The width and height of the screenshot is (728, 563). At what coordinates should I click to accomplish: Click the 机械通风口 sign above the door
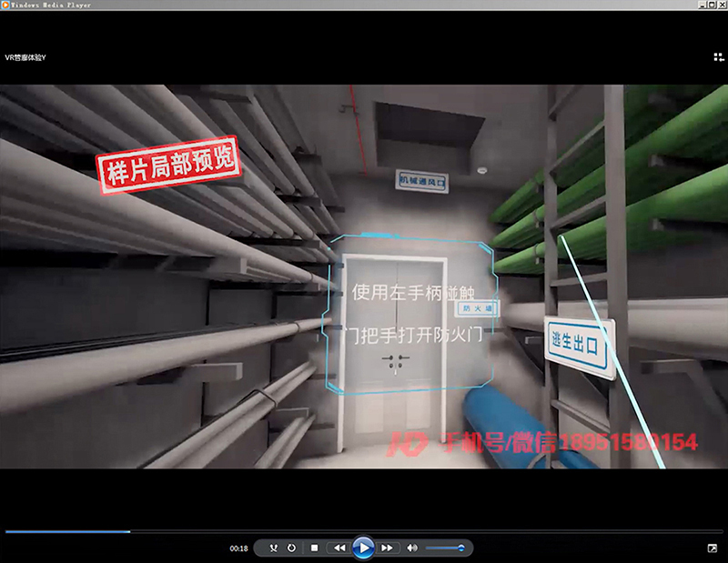tap(423, 181)
